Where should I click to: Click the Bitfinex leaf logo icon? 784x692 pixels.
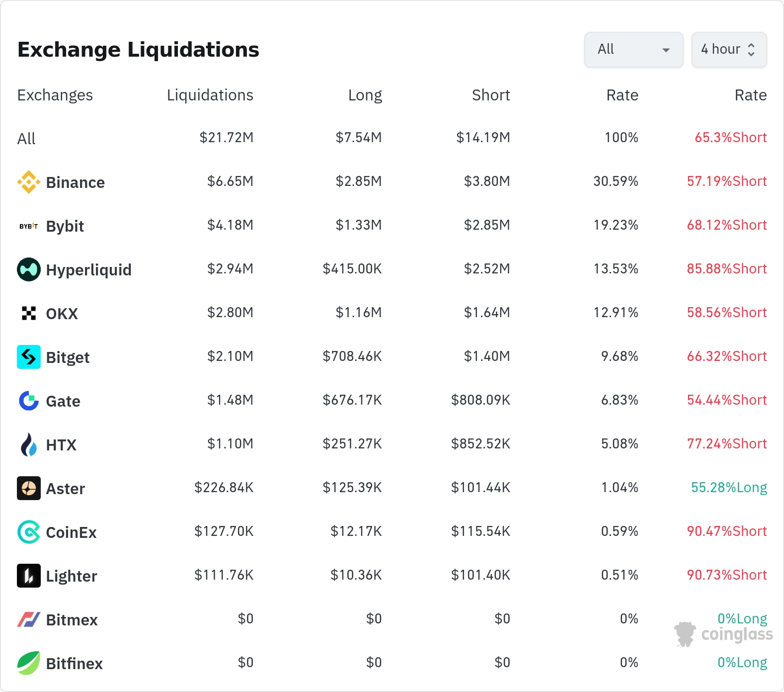pyautogui.click(x=28, y=663)
